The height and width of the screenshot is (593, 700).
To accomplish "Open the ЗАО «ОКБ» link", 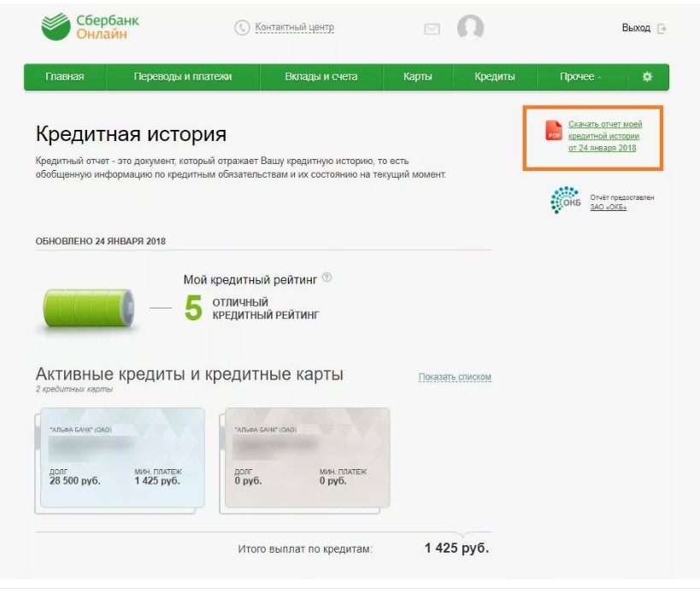I will click(608, 207).
